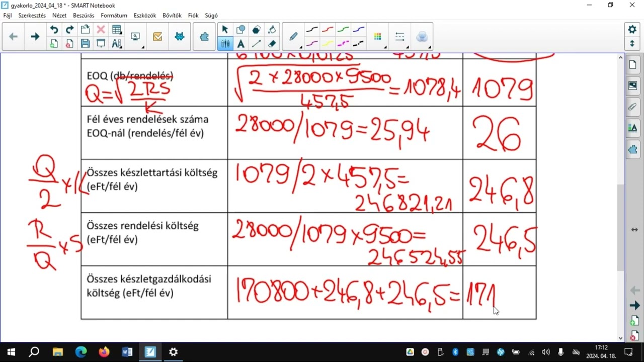Open Word from the taskbar
The image size is (644, 362).
[x=127, y=352]
